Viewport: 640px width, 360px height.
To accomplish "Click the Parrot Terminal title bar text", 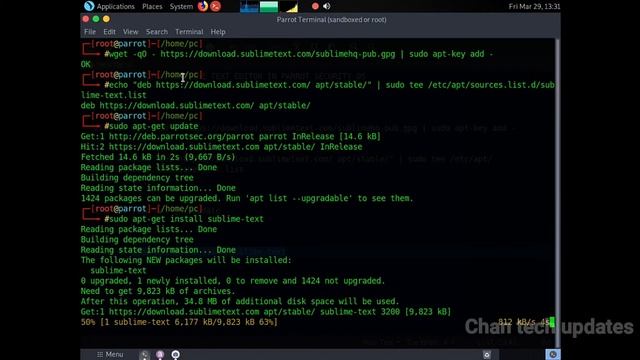I will 331,19.
